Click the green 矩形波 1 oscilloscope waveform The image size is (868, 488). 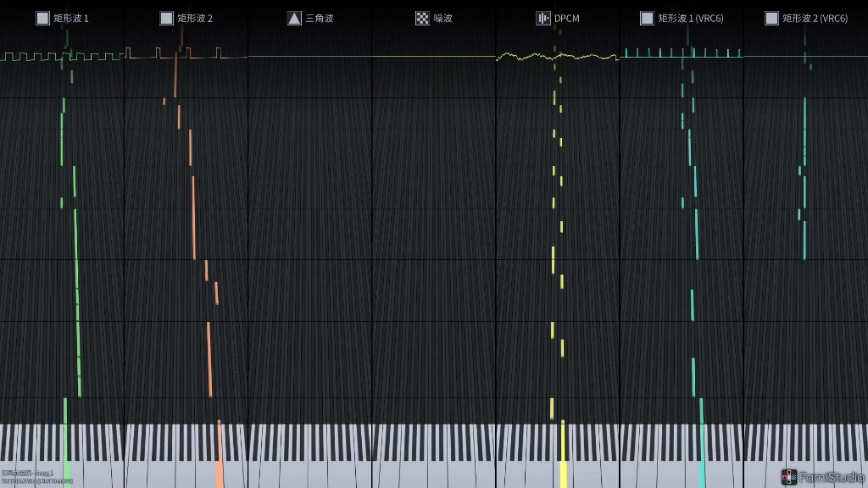(x=61, y=57)
